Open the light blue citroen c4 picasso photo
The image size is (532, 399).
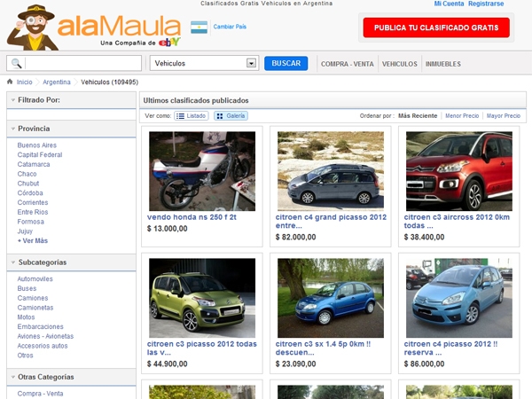459,298
